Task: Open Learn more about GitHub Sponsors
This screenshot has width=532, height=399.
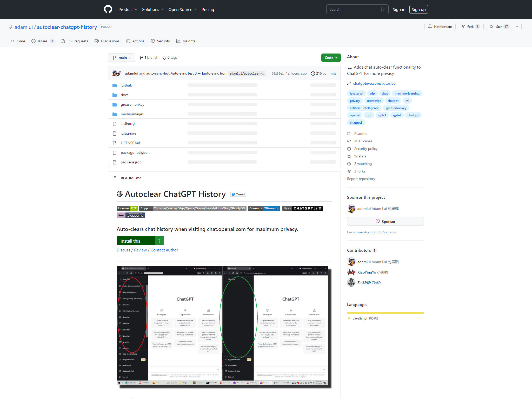Action: coord(371,232)
